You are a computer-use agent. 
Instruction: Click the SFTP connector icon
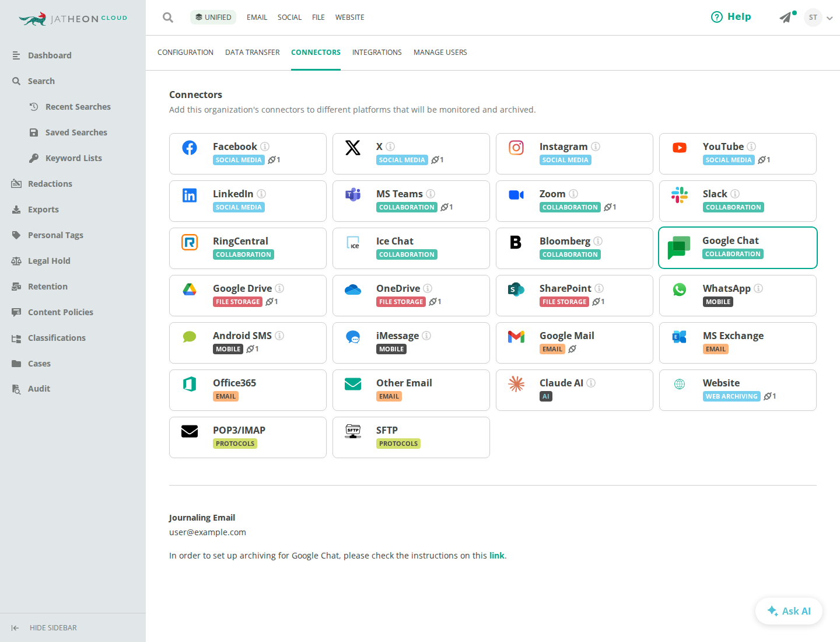353,431
